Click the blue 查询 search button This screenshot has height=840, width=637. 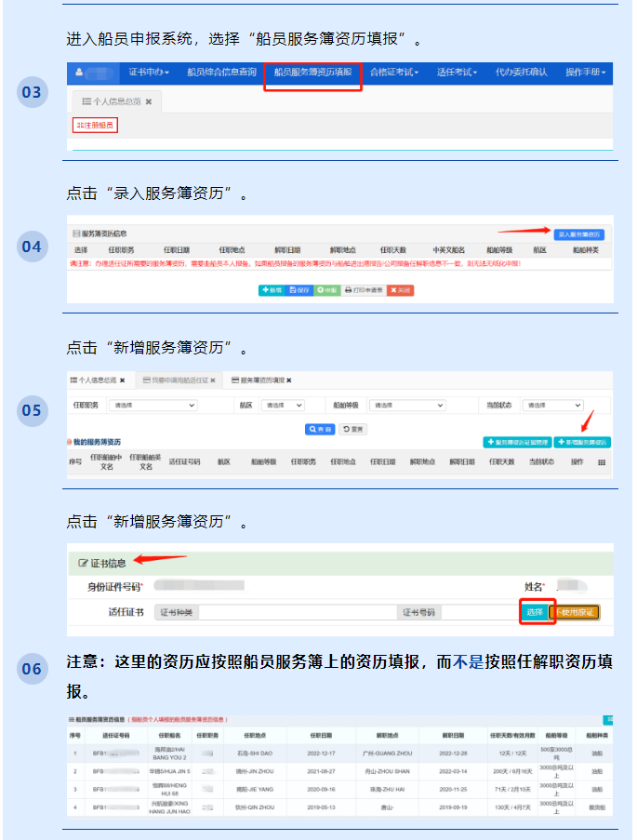tap(319, 429)
